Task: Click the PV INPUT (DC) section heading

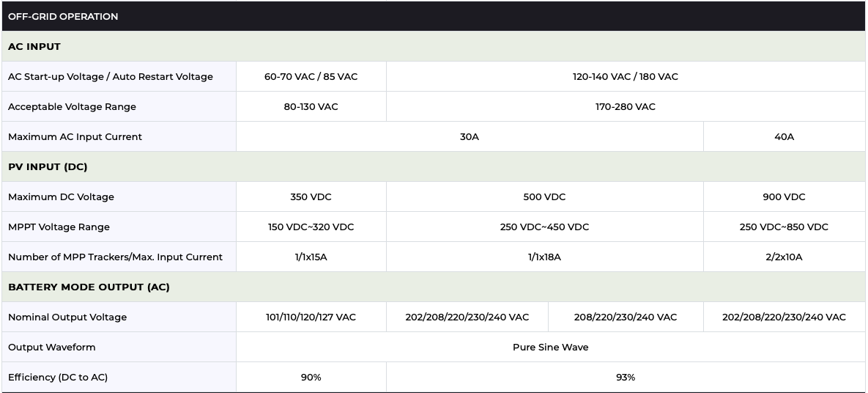Action: 48,166
